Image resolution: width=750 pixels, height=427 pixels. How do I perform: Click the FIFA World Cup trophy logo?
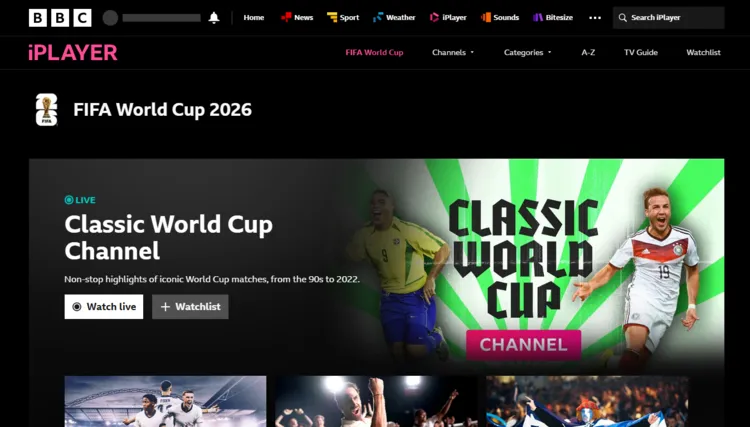point(46,109)
